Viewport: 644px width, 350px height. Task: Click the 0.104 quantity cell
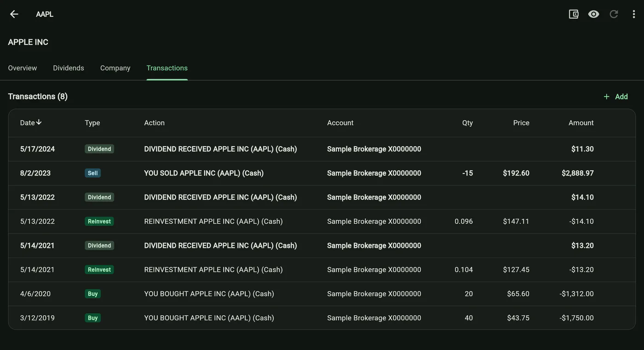(x=464, y=270)
